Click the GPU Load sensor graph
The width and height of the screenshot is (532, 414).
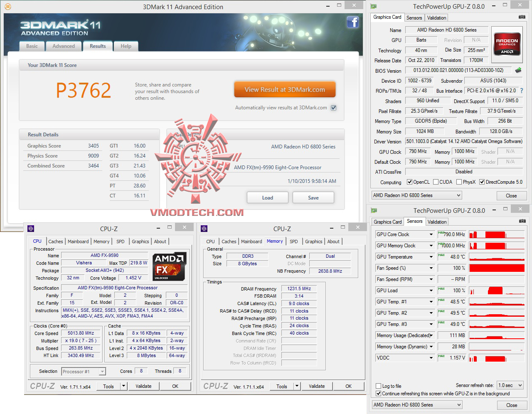pos(497,291)
